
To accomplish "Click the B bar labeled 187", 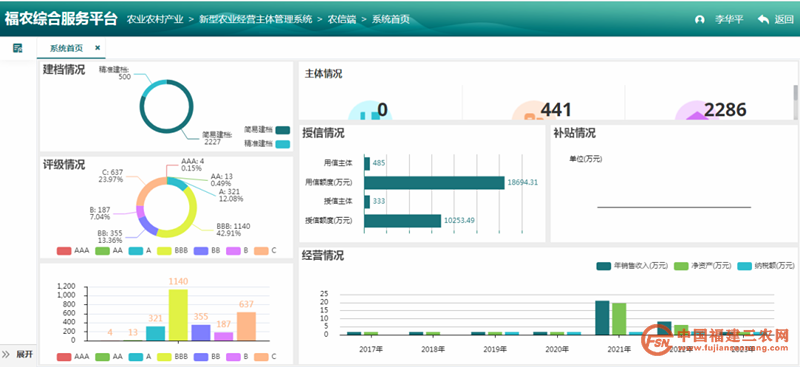I will click(223, 336).
